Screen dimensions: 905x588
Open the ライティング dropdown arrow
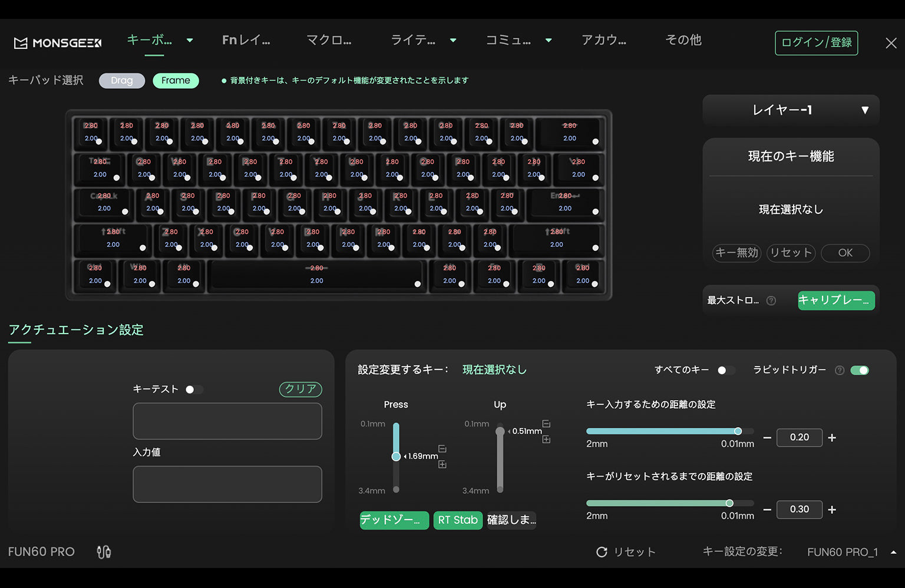pyautogui.click(x=452, y=41)
